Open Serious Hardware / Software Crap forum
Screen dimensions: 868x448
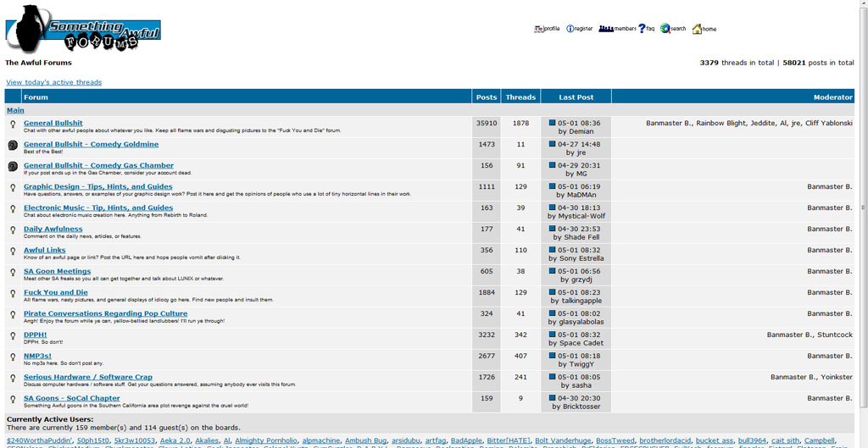[88, 377]
